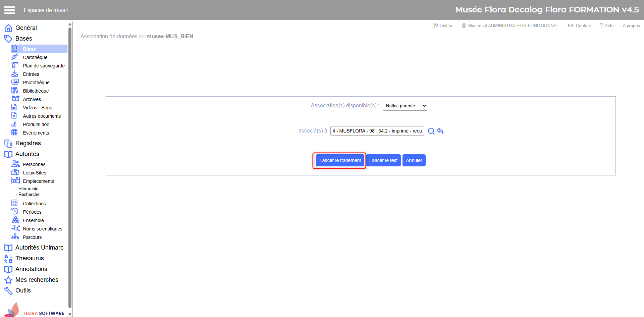This screenshot has height=317, width=644.
Task: Click the reply arrow icon beside associé(s) à
Action: pyautogui.click(x=440, y=131)
